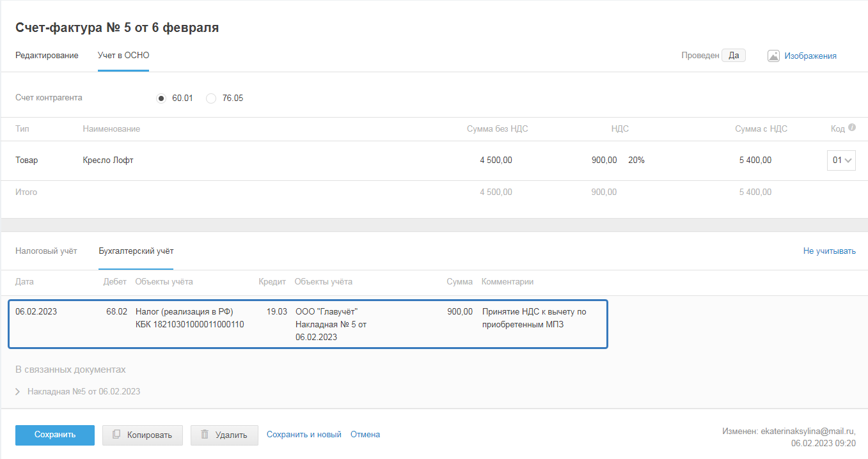Open the Учет в ОСНО tab
The height and width of the screenshot is (459, 868).
(x=123, y=56)
